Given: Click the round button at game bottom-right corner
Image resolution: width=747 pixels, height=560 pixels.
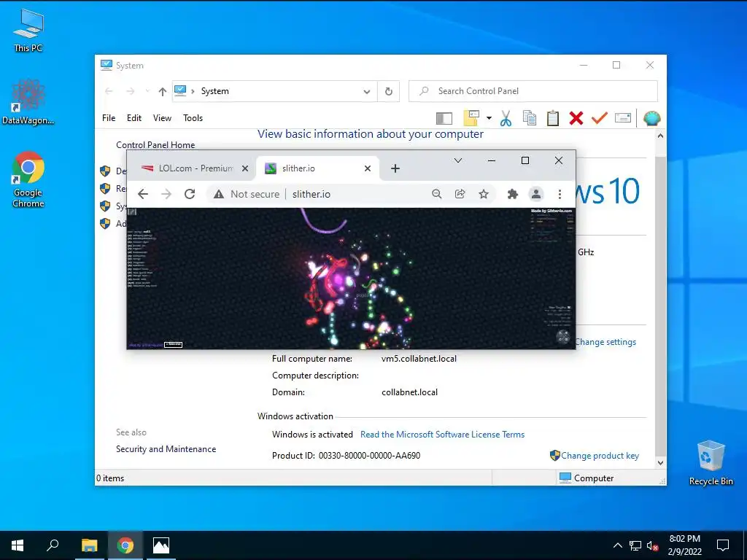Looking at the screenshot, I should tap(563, 337).
